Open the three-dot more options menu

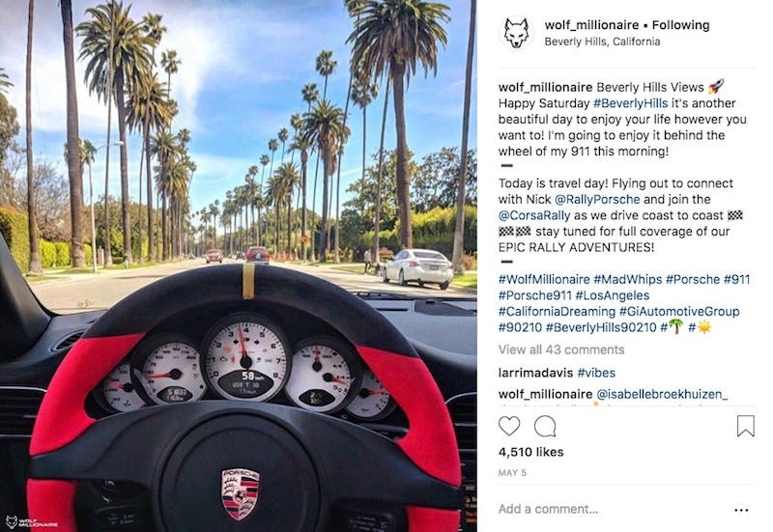coord(741,510)
